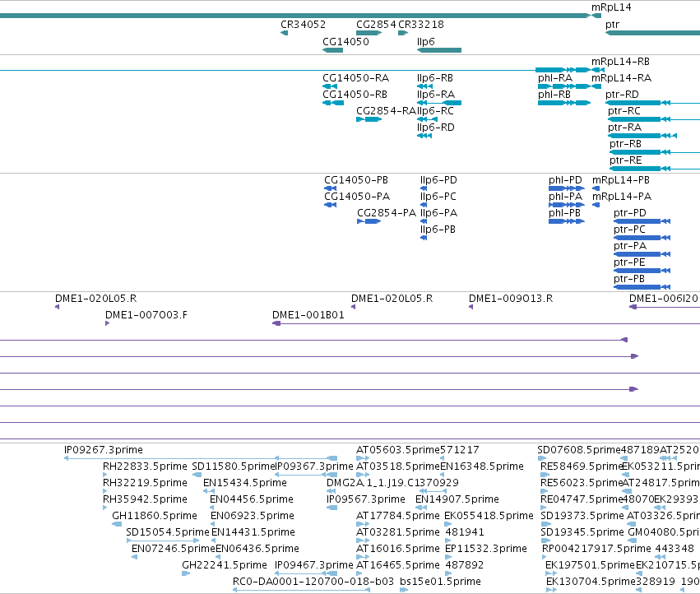
Task: Select the Ilp6-PA protein label
Action: (x=438, y=213)
